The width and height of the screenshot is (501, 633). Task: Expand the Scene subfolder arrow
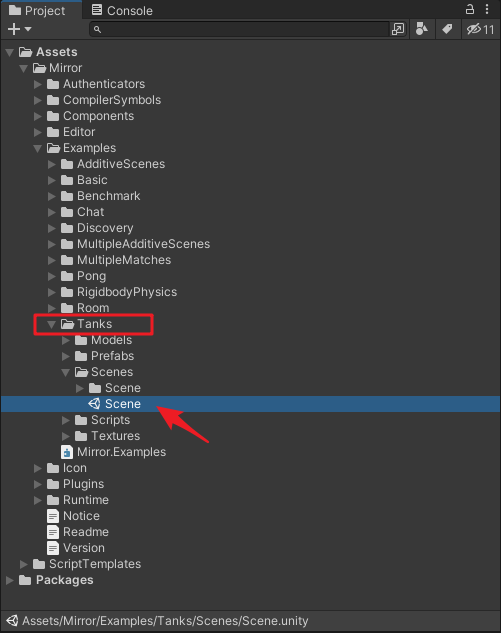coord(80,388)
